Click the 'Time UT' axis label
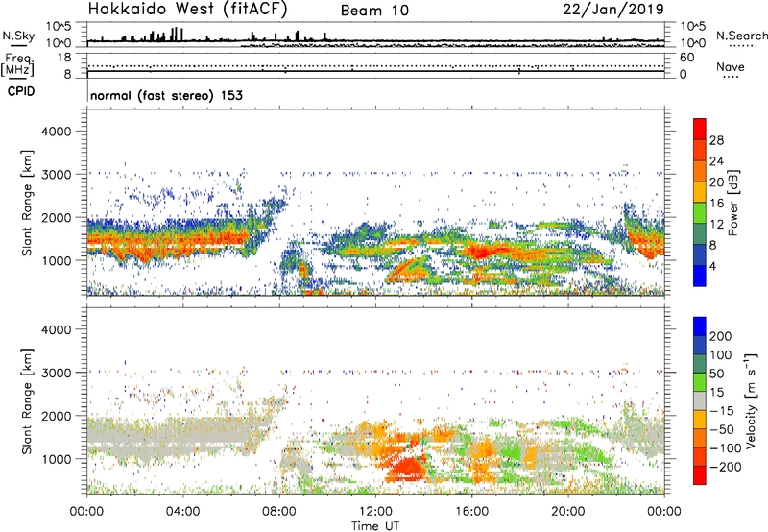768x532 pixels. [375, 526]
